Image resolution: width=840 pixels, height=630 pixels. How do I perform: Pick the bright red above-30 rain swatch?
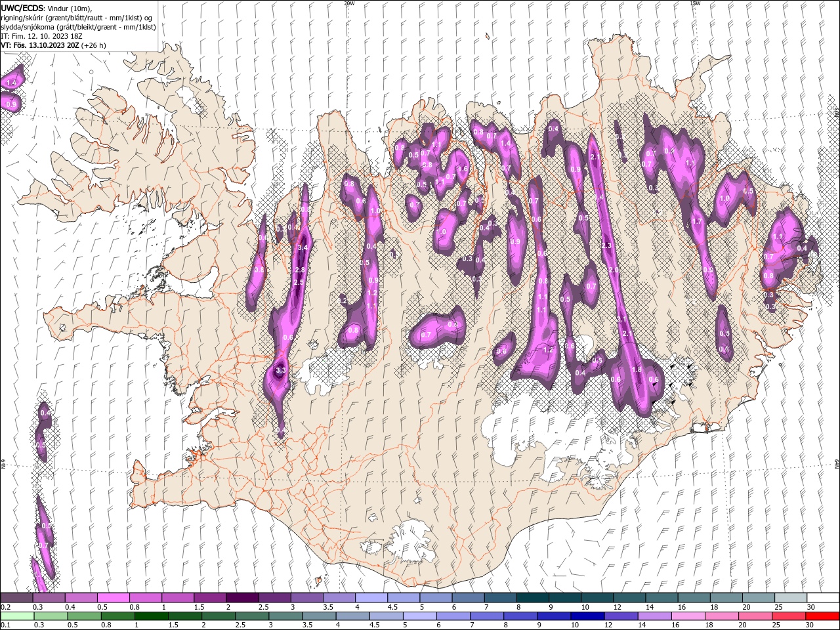pos(823,616)
